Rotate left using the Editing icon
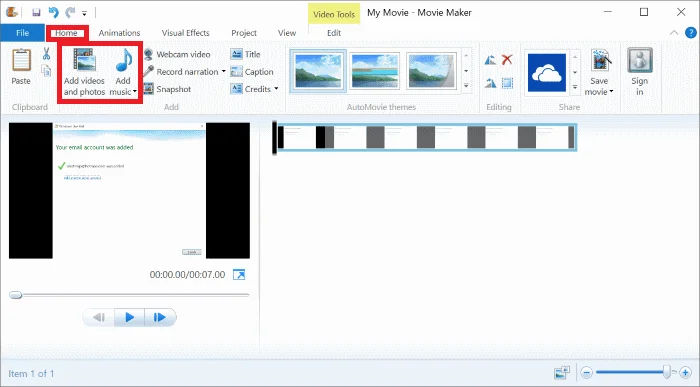Screen dimensions: 700x387 tap(490, 60)
